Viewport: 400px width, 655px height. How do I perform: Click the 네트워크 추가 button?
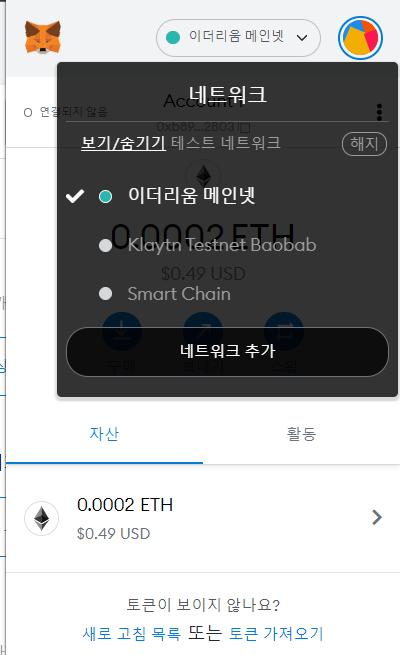coord(227,351)
